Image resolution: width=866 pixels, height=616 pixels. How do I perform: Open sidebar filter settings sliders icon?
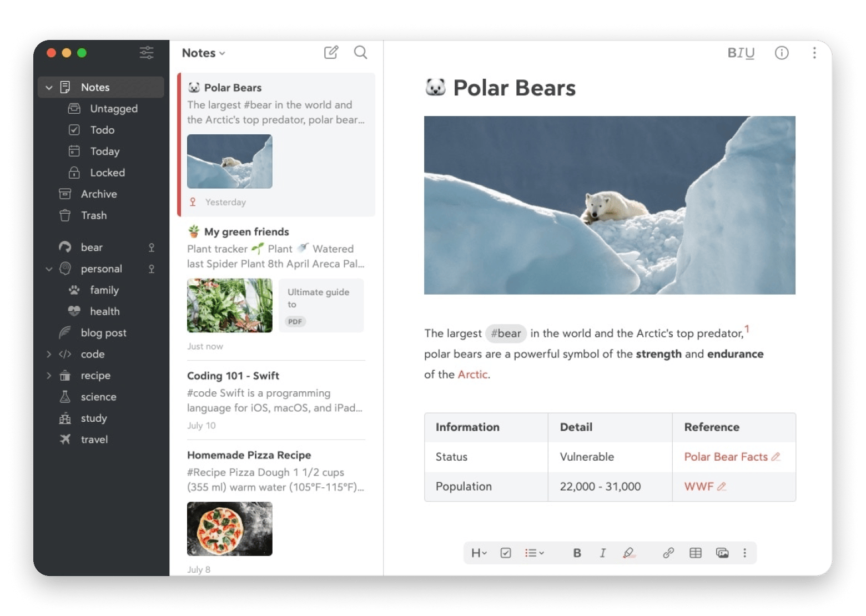click(147, 53)
